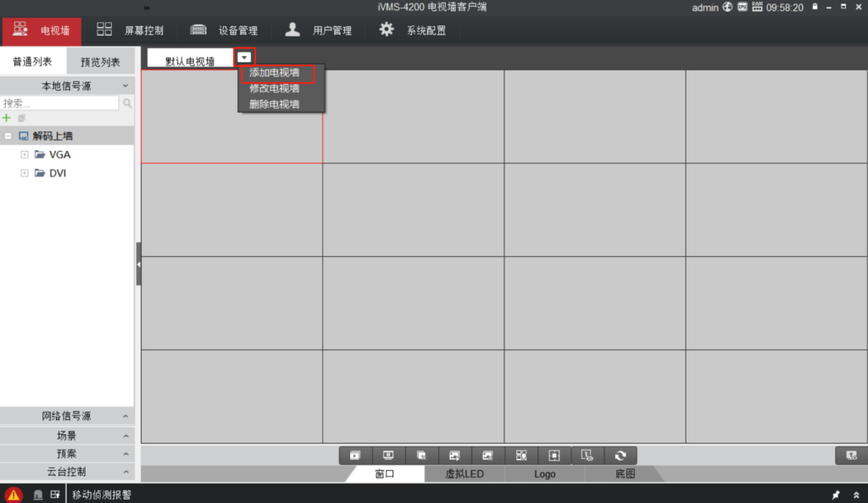
Task: Click the green plus add icon
Action: pos(7,118)
